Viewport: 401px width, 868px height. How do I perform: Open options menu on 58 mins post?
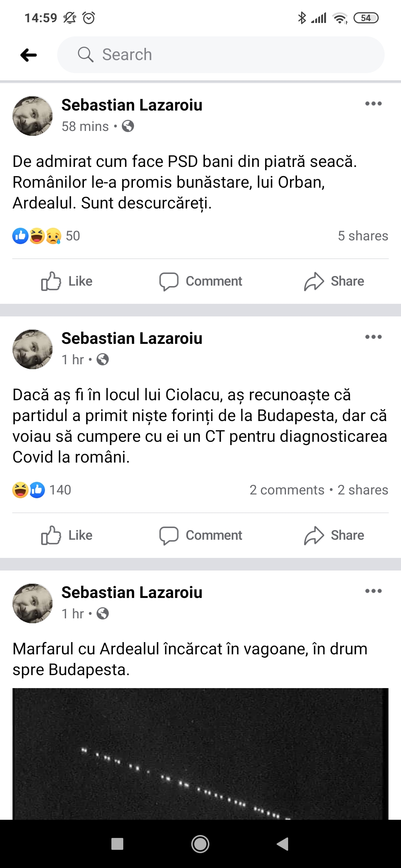pyautogui.click(x=373, y=103)
